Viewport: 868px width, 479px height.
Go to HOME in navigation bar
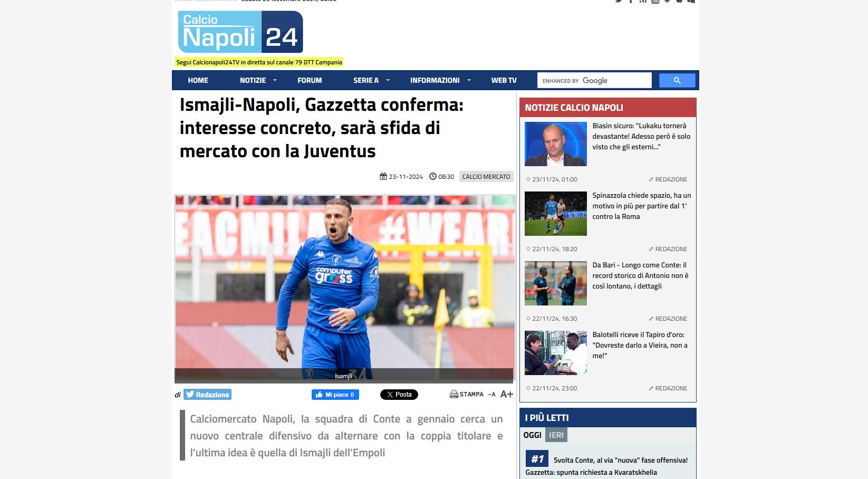(198, 80)
